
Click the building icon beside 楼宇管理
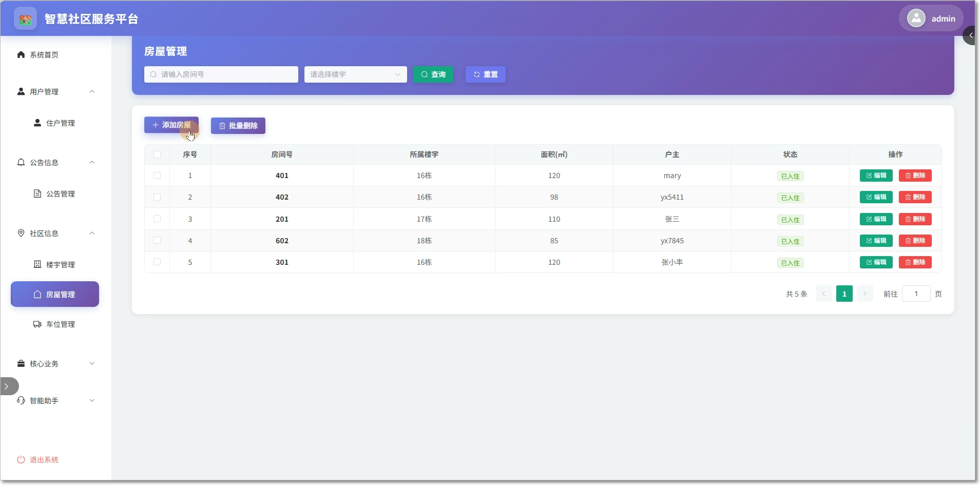[37, 264]
